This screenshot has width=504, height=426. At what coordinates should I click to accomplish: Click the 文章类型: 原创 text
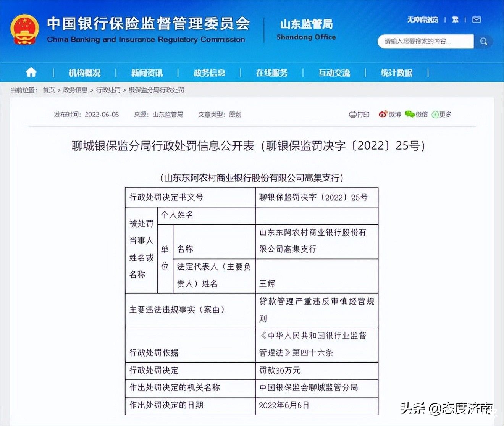(x=220, y=115)
